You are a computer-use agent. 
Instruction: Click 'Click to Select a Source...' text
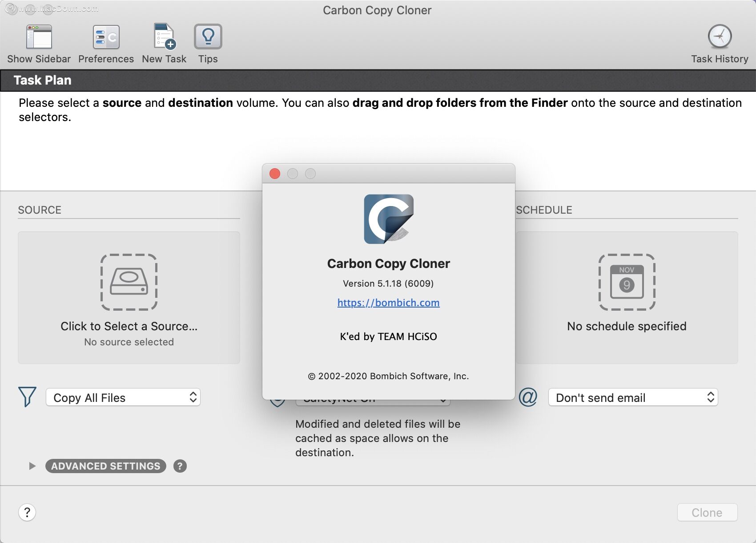129,326
